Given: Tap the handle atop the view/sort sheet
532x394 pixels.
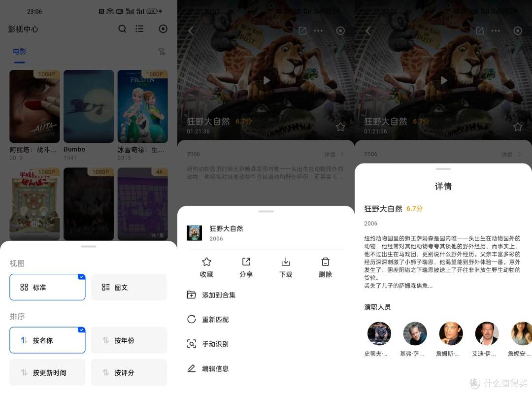Looking at the screenshot, I should pyautogui.click(x=89, y=246).
